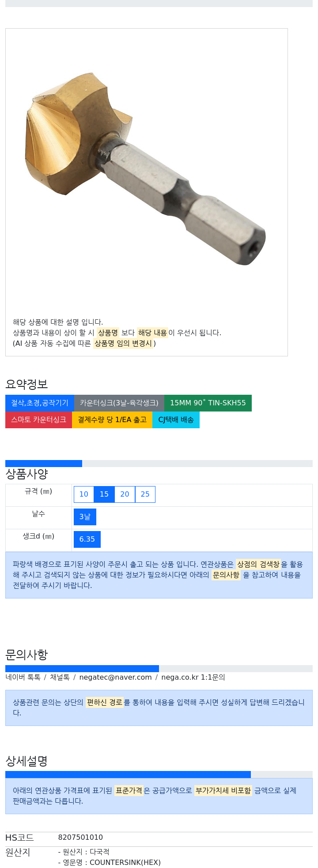Click the 카운터싱크(3날-육각생크) tag
318x868 pixels.
point(119,403)
